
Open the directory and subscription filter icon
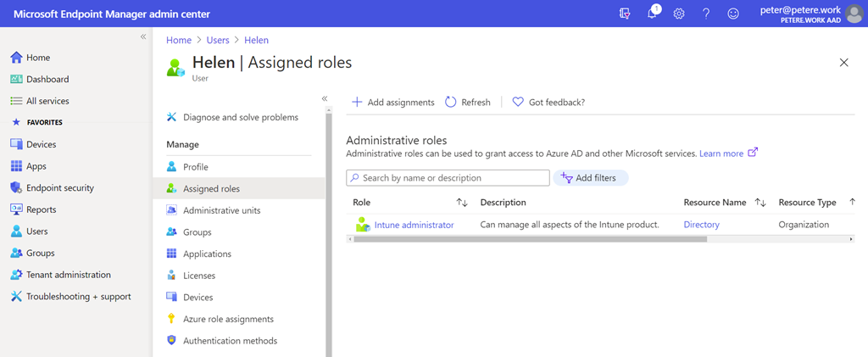click(x=626, y=14)
